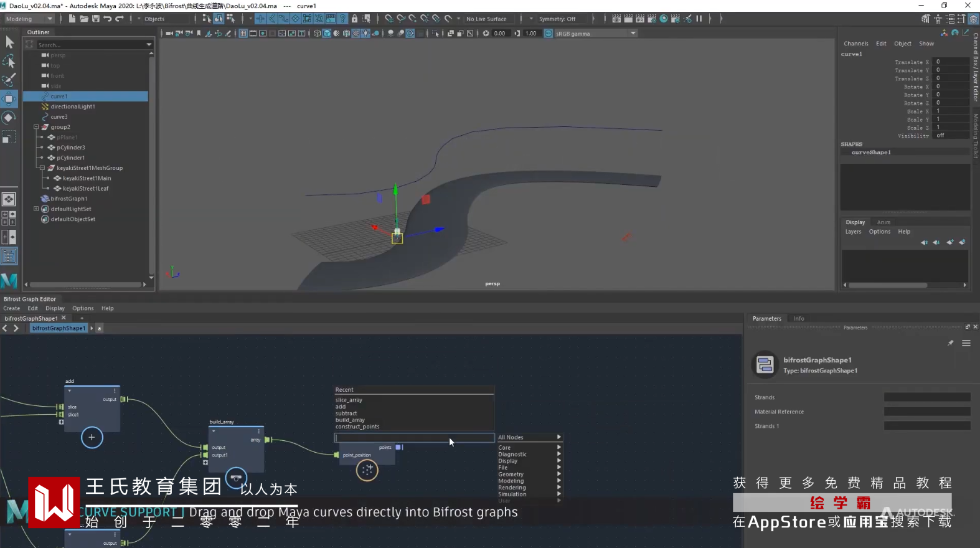Activate the Lasso select tool

[9, 61]
